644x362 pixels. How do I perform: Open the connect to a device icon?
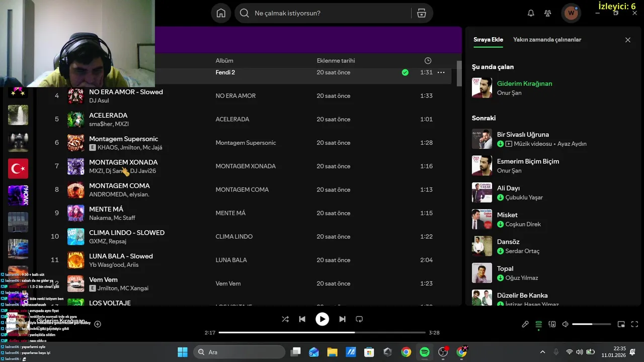(552, 324)
